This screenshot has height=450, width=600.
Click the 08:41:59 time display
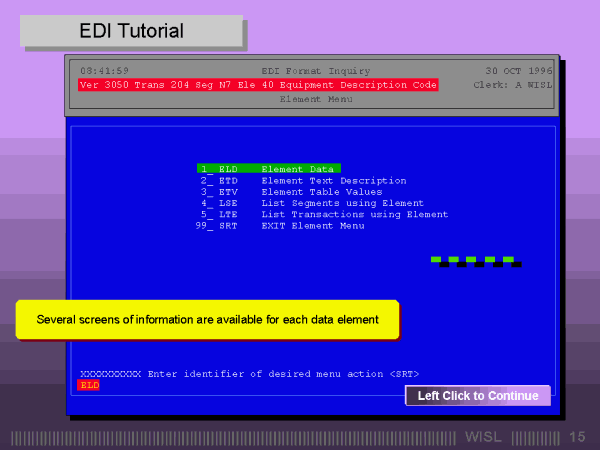[104, 71]
